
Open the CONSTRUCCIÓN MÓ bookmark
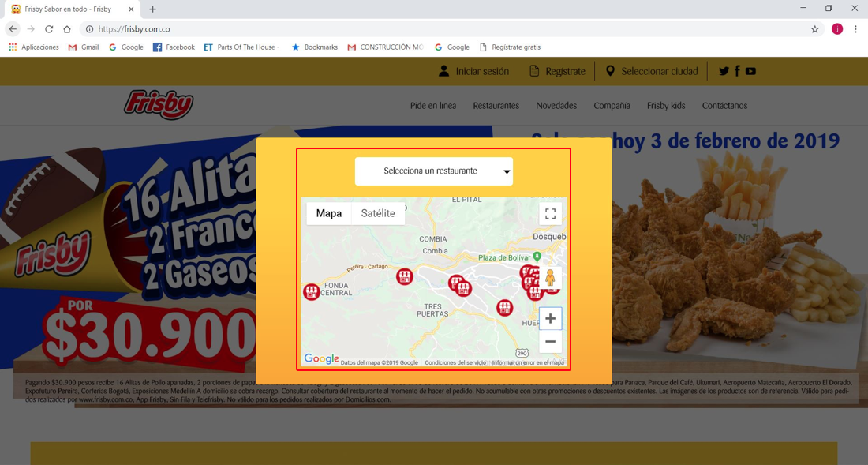pyautogui.click(x=385, y=47)
